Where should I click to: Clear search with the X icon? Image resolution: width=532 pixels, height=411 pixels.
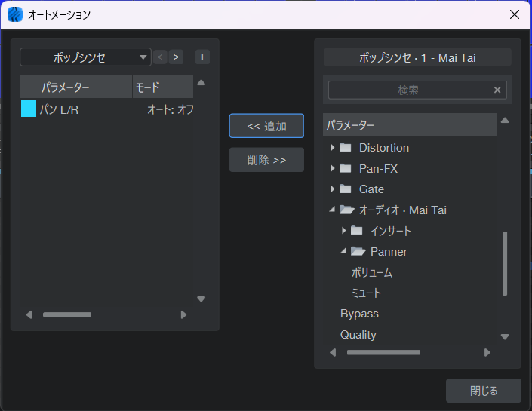497,90
